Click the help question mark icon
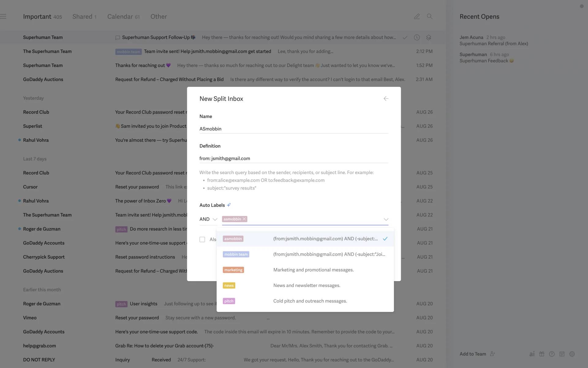The image size is (588, 368). click(552, 354)
